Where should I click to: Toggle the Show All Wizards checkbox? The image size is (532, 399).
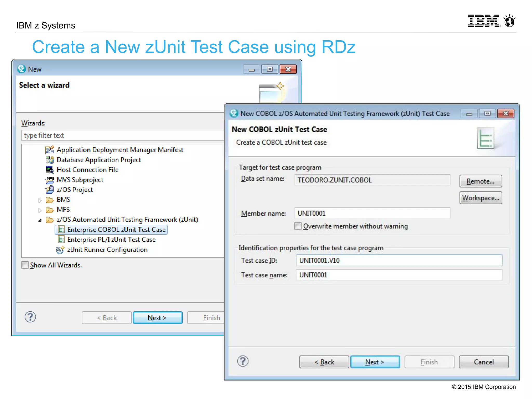tap(25, 265)
